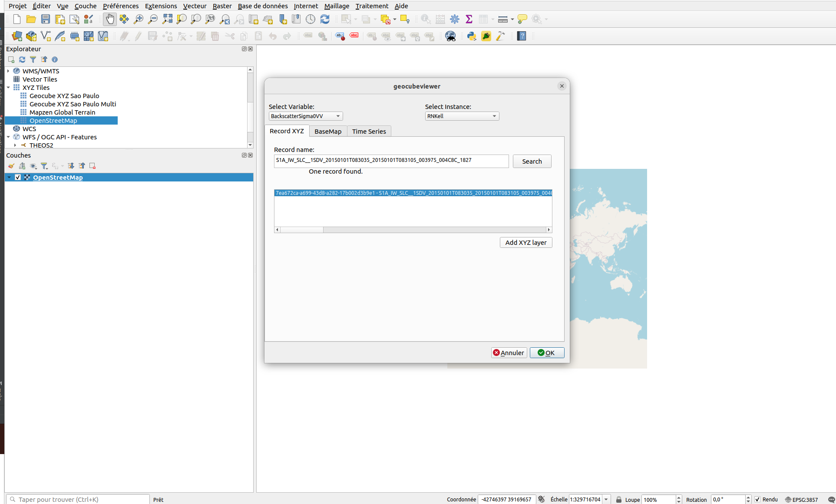Click the EPSG:3857 projection button

(x=802, y=499)
